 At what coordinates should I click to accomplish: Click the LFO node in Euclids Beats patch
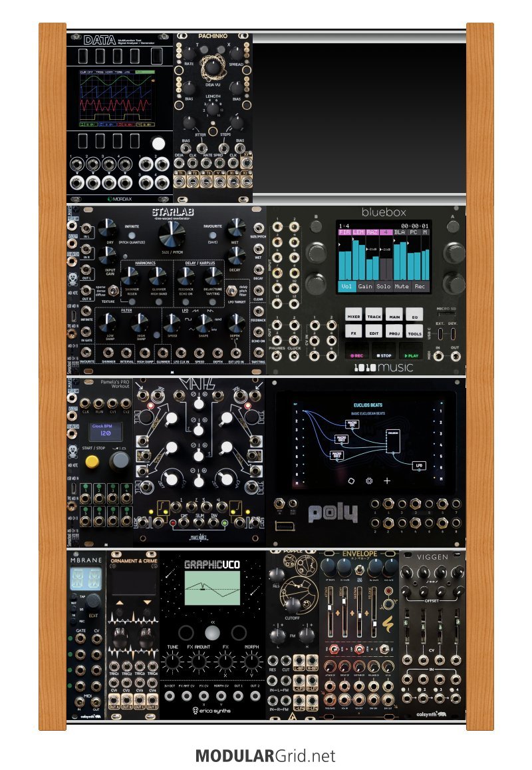419,466
